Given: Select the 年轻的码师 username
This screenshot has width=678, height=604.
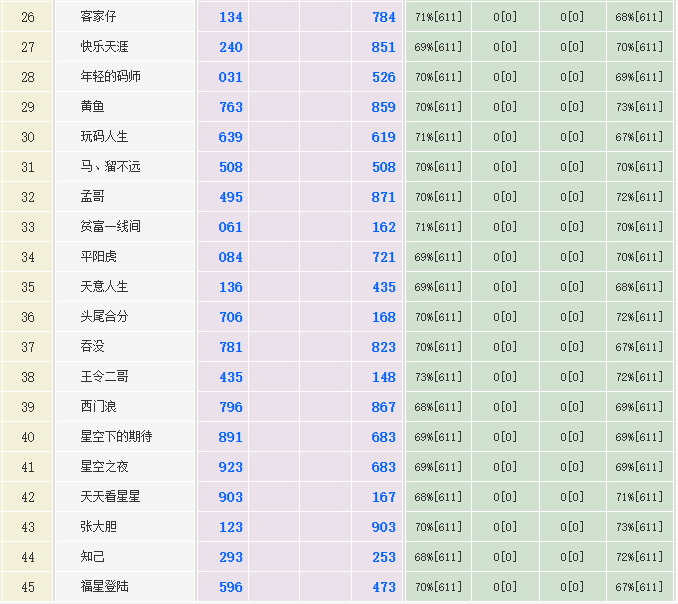Looking at the screenshot, I should [x=111, y=77].
